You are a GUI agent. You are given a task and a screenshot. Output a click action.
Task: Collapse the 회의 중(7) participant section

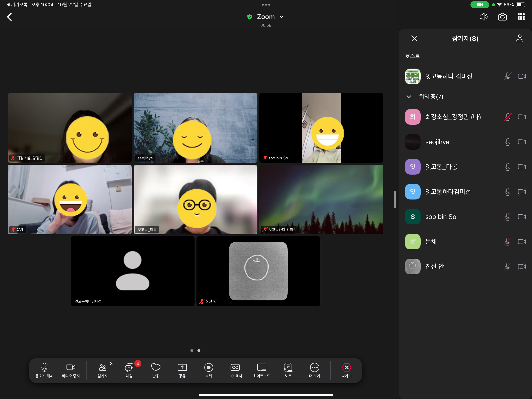[x=409, y=97]
